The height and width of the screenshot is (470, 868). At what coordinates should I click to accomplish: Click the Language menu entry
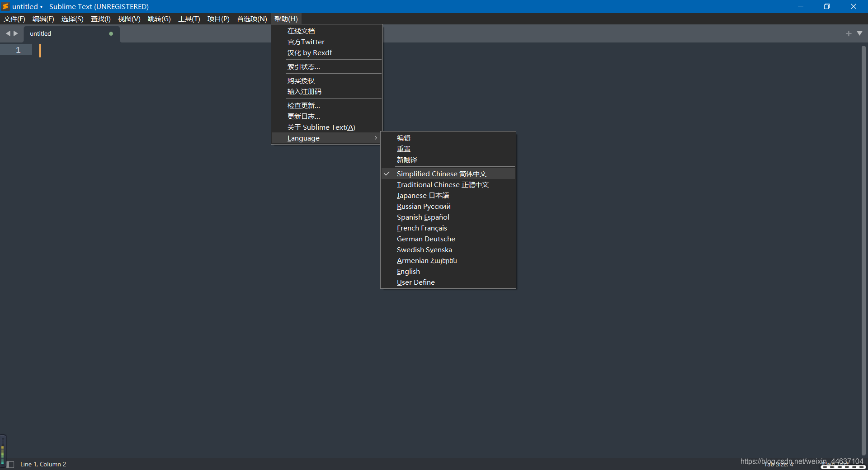(x=327, y=138)
